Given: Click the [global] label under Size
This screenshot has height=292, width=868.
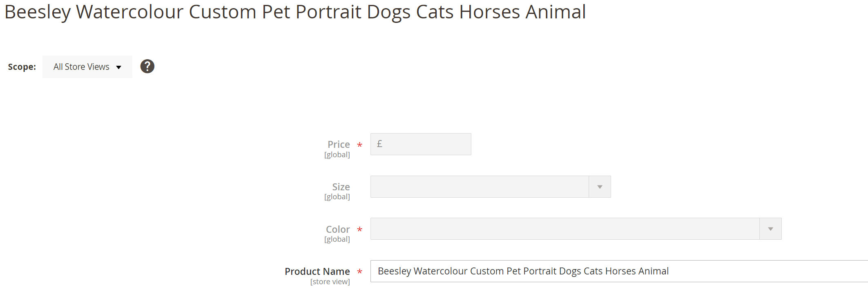Looking at the screenshot, I should (337, 196).
